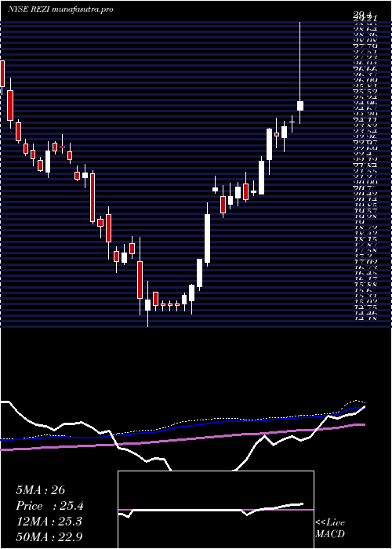The image size is (392, 549).
Task: Click the <<Live MACD label
Action: pos(330,529)
